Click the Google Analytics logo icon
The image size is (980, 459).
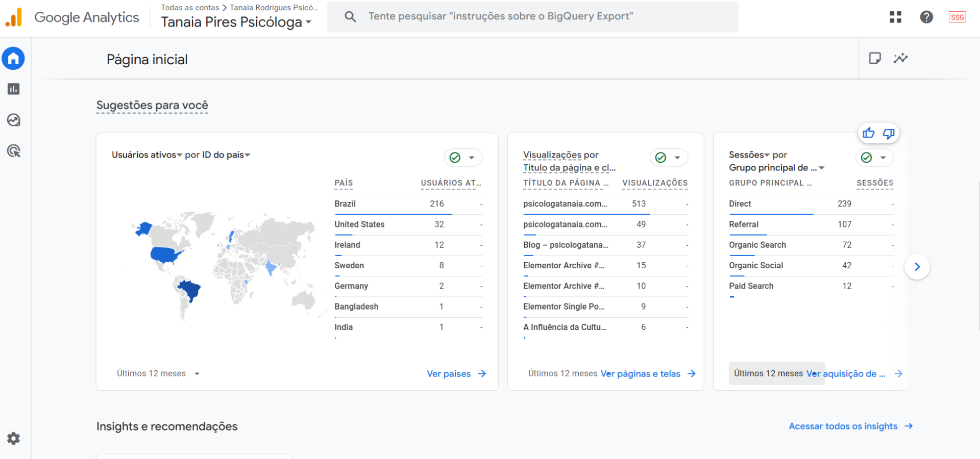click(x=14, y=17)
